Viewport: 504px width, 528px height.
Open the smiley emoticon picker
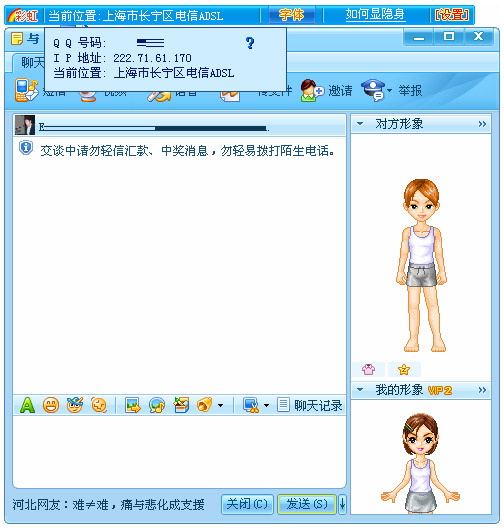(51, 405)
